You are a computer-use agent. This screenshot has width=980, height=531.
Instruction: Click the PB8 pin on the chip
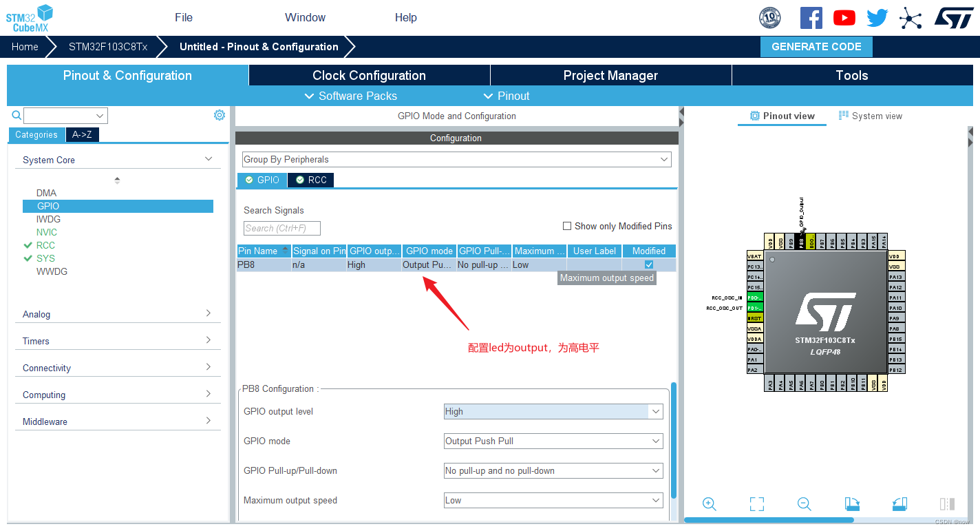(801, 241)
